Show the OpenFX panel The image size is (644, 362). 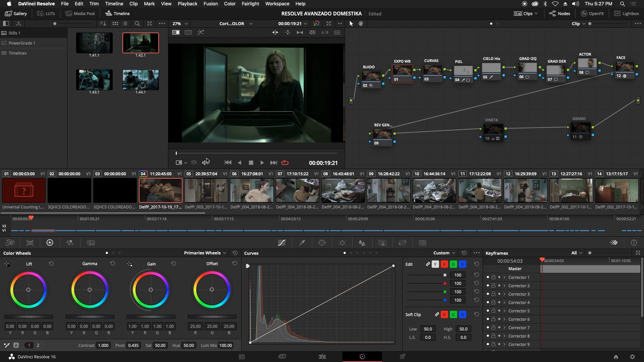click(x=592, y=13)
